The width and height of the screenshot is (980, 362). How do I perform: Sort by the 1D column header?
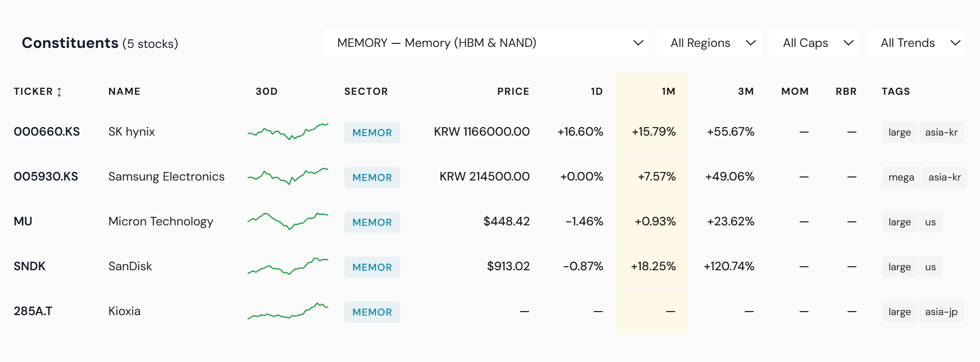(597, 91)
